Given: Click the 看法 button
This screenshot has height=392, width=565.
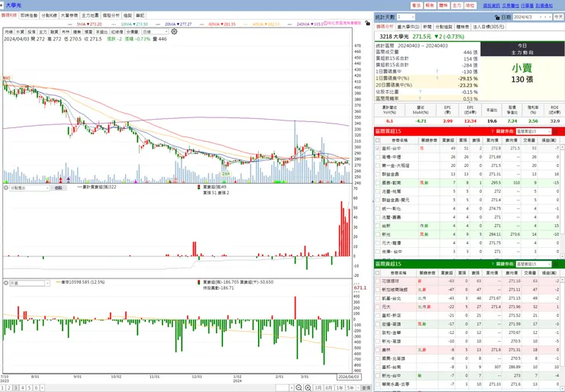Looking at the screenshot, I should (x=416, y=5).
